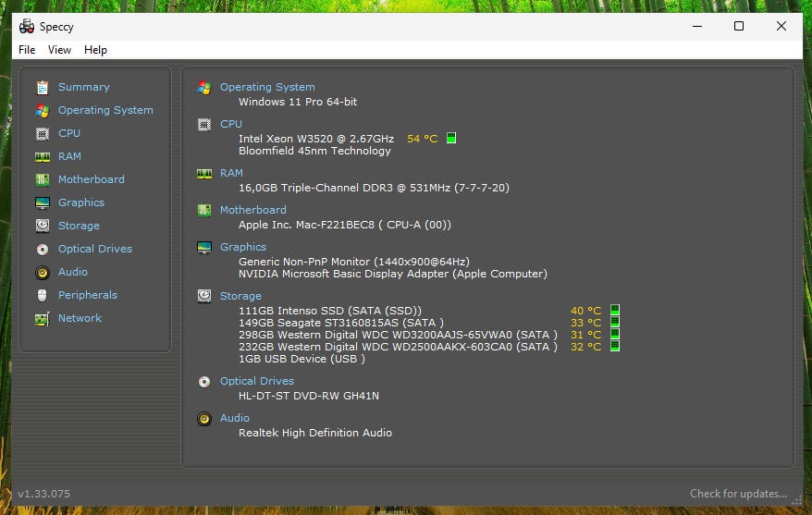Click the Optical Drives disc icon in sidebar
812x515 pixels.
[43, 250]
